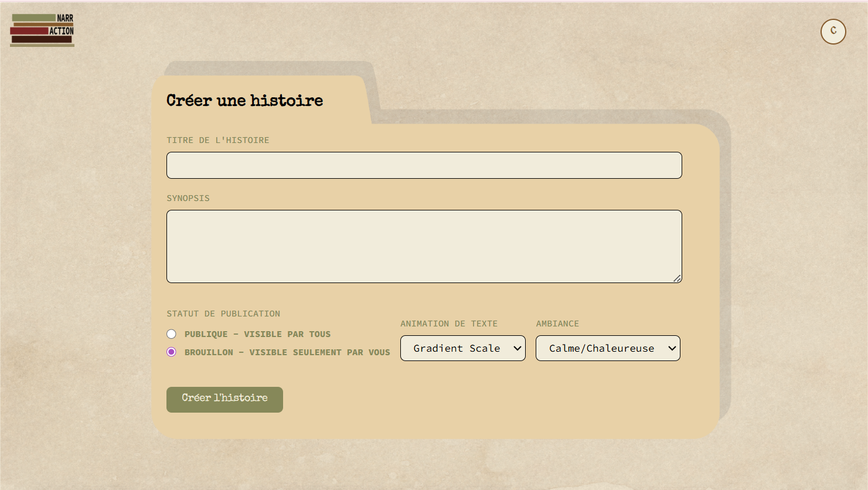Image resolution: width=868 pixels, height=490 pixels.
Task: Click the "Brouillon – visible seulement par vous" label
Action: pos(287,352)
